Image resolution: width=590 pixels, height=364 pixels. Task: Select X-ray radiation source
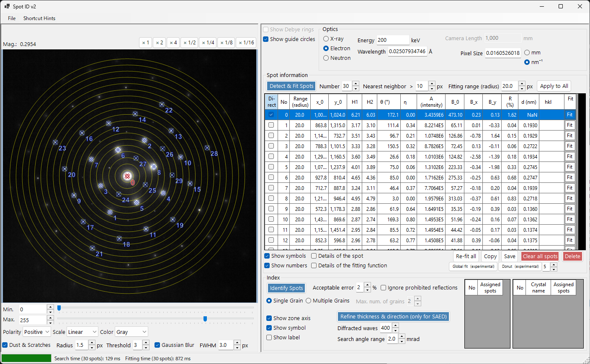tap(326, 38)
